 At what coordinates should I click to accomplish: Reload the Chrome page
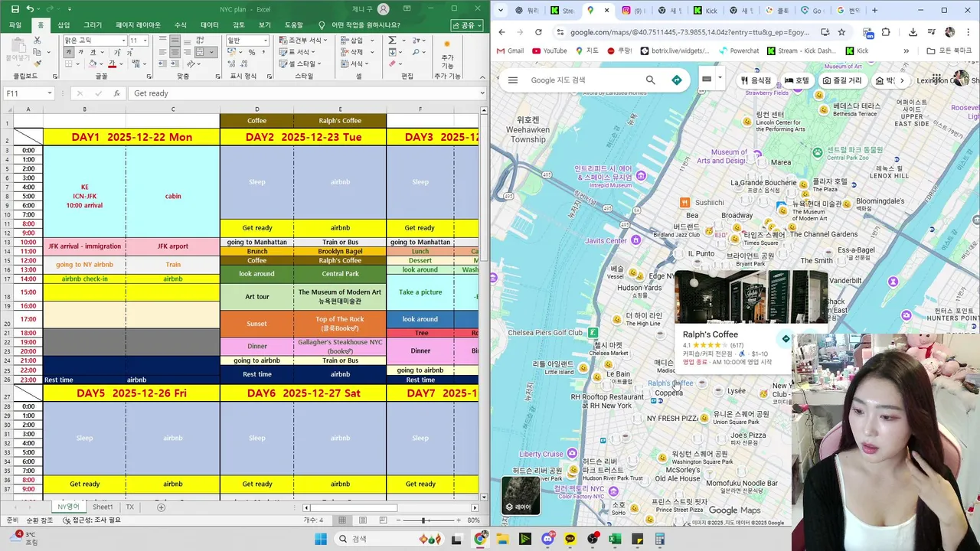[538, 32]
